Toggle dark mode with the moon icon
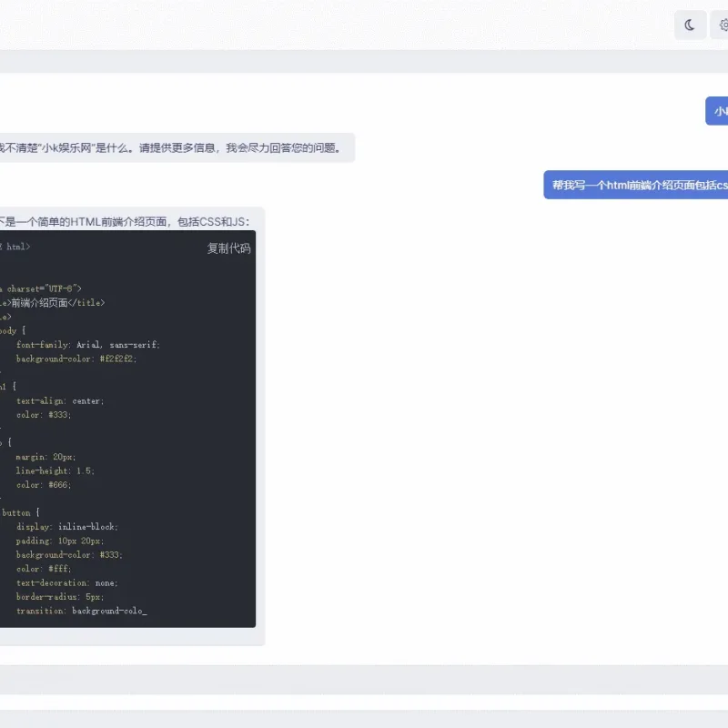Screen dimensions: 728x728 (690, 25)
